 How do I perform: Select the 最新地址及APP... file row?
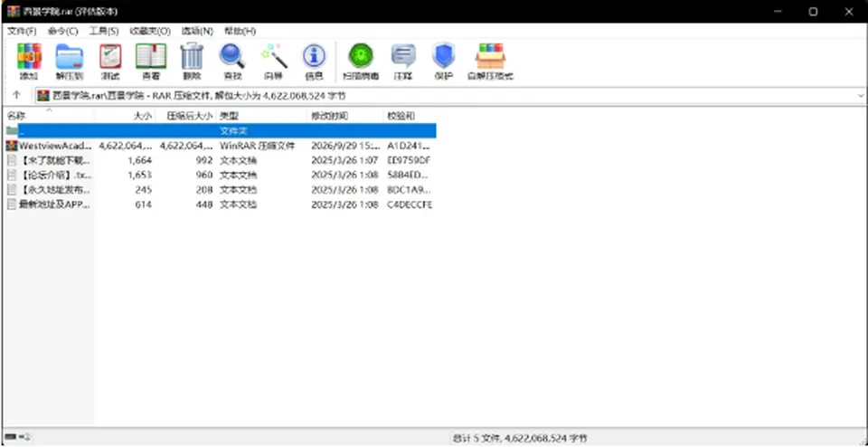[x=221, y=204]
